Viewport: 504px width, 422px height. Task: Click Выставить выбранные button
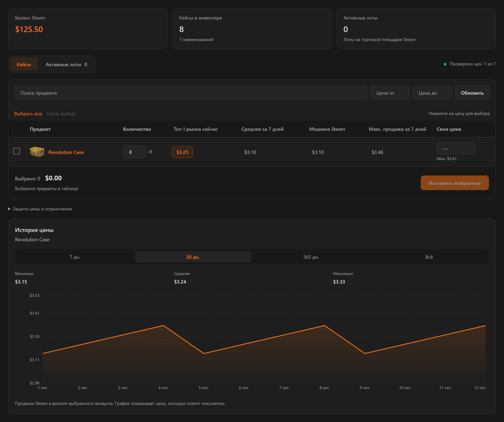(455, 183)
